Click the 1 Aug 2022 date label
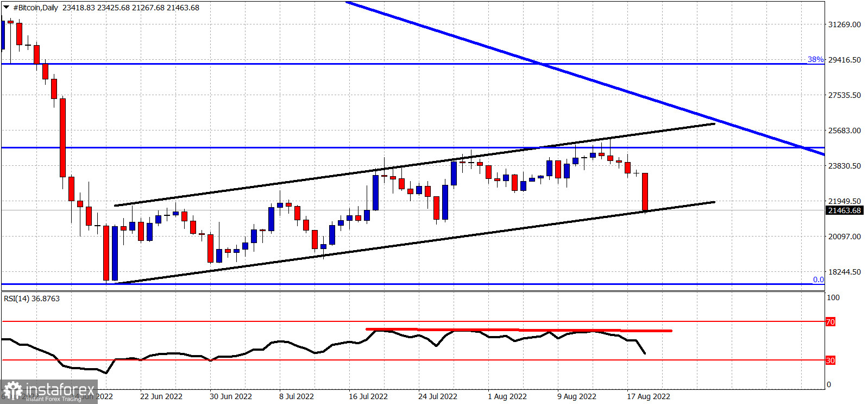Viewport: 868px width, 404px height. pos(507,396)
